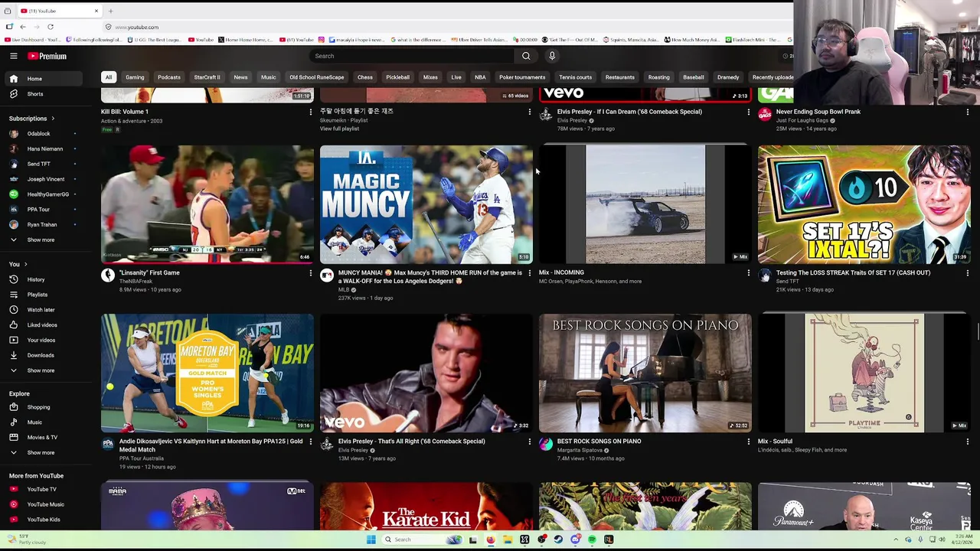This screenshot has height=551, width=980.
Task: Click the Windows Start button
Action: coord(371,540)
